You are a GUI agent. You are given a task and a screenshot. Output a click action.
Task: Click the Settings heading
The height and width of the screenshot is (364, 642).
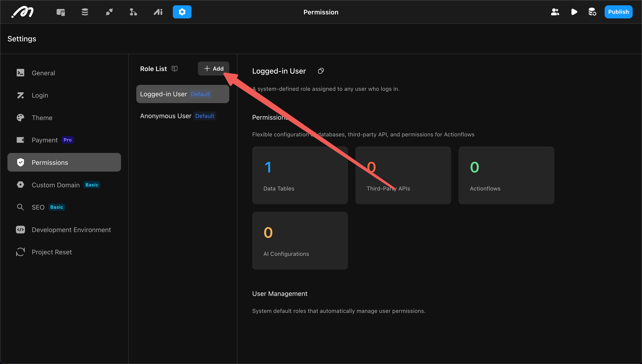tap(22, 39)
